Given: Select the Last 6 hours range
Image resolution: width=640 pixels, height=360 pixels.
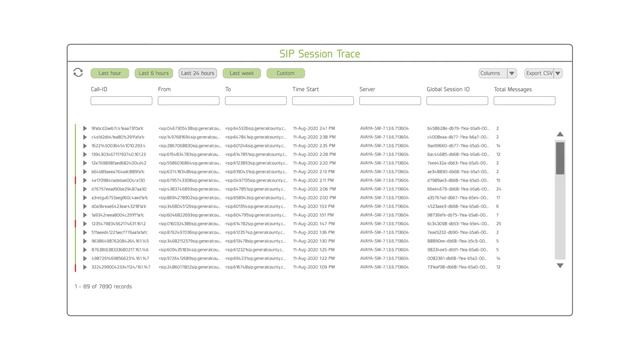Looking at the screenshot, I should [153, 73].
